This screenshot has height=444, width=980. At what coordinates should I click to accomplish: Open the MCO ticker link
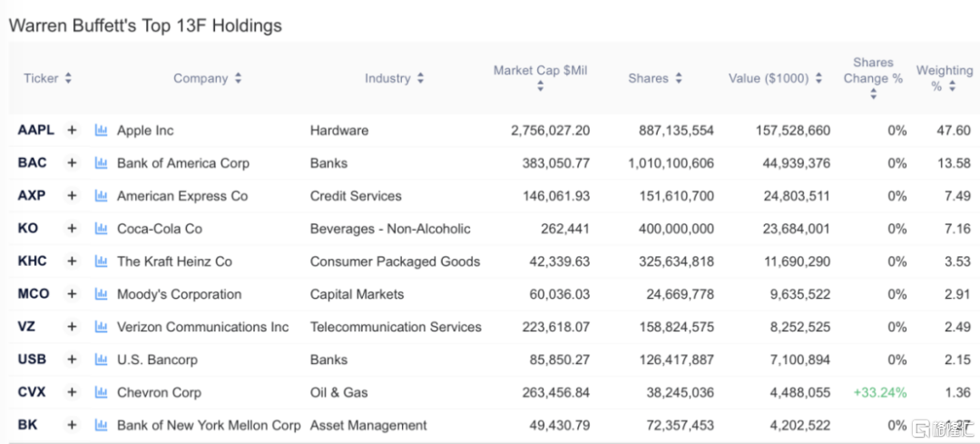pos(34,294)
